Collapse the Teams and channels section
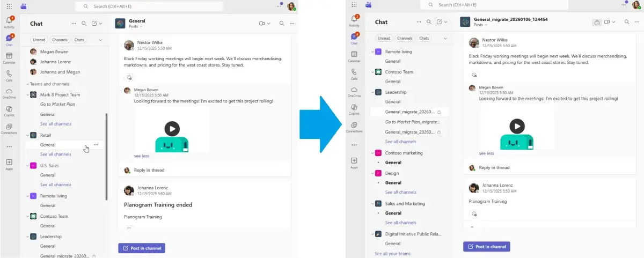 [27, 84]
